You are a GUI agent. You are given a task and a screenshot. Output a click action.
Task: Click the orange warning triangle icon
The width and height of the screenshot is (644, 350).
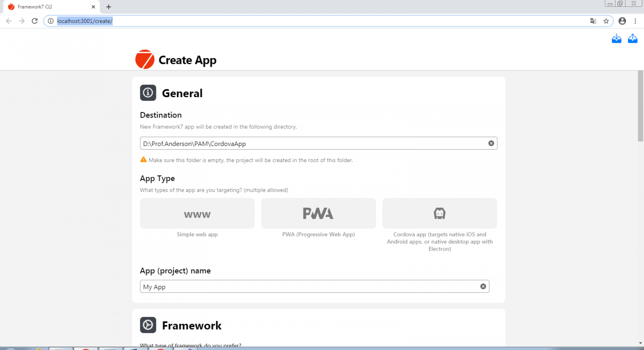pyautogui.click(x=144, y=160)
